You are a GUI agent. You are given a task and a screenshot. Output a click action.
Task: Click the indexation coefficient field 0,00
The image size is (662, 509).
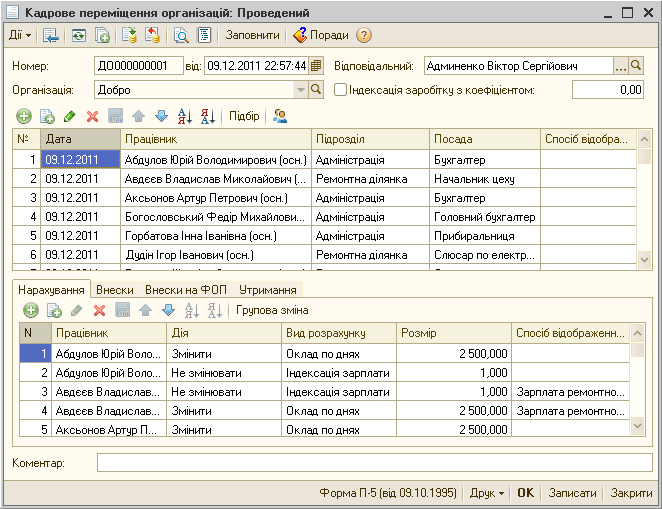tap(608, 90)
